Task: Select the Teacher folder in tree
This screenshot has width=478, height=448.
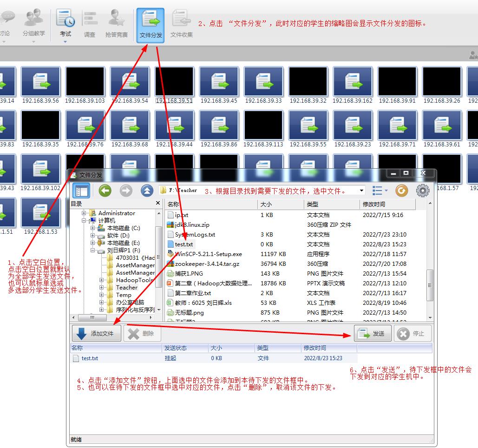Action: pyautogui.click(x=126, y=288)
